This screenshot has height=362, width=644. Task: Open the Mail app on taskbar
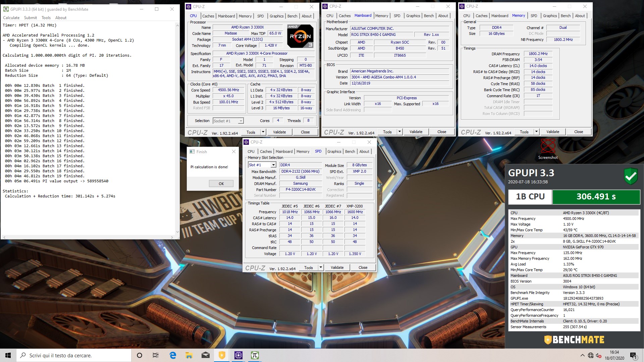(x=205, y=355)
